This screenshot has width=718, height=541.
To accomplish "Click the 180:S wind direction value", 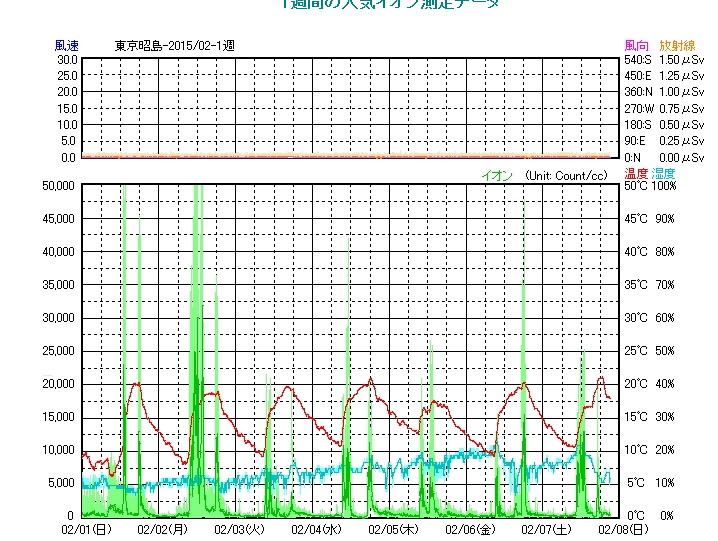I will pyautogui.click(x=638, y=125).
